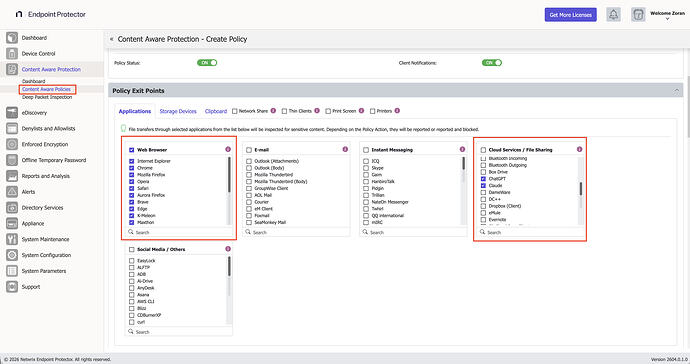
Task: Check the Printers checkbox
Action: click(372, 111)
